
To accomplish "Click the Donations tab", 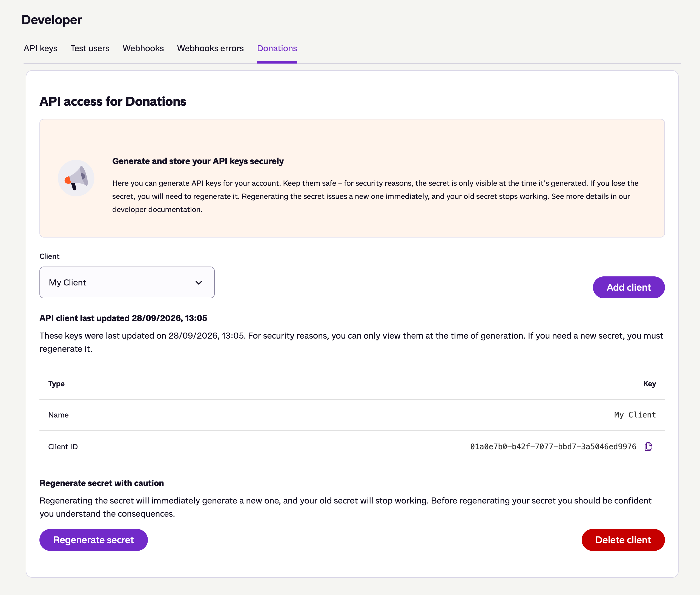I will [277, 48].
